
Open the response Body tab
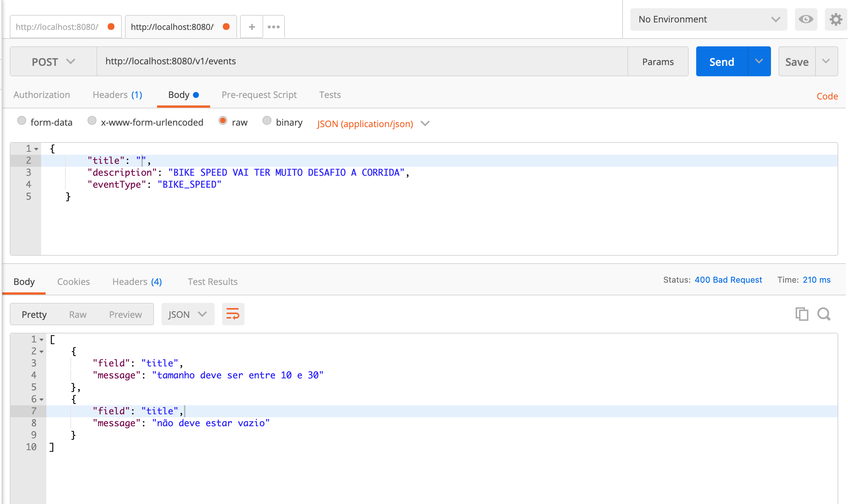24,282
